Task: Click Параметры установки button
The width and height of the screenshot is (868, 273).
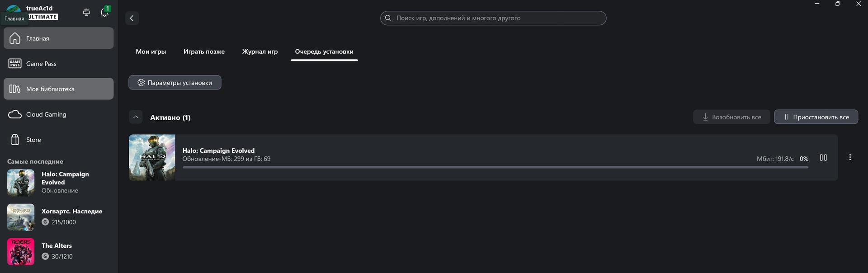Action: [x=175, y=83]
